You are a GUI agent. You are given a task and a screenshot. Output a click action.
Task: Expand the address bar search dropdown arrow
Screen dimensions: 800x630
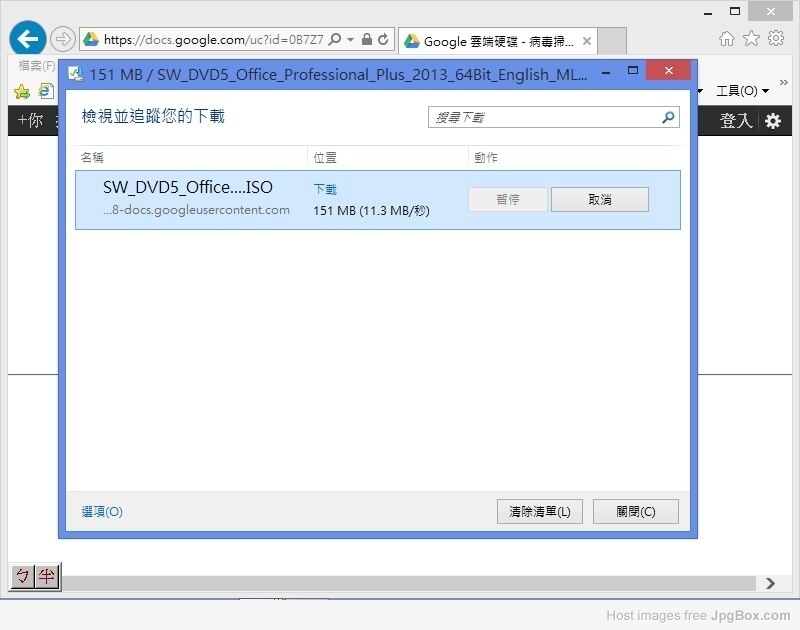(x=350, y=40)
